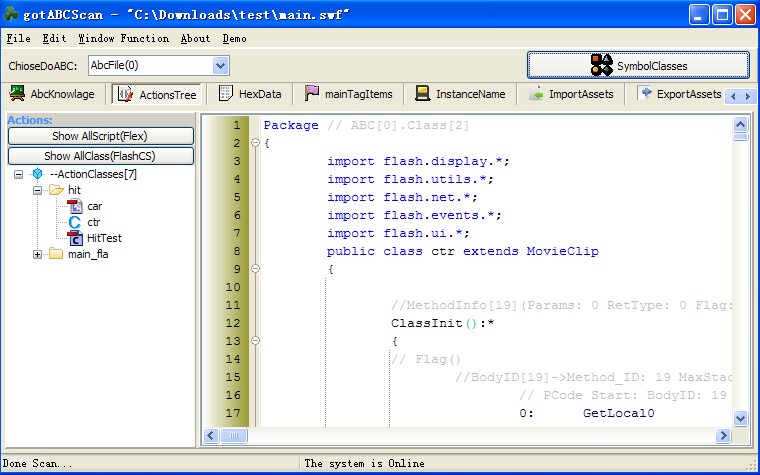Click code editor scroll up arrow
The width and height of the screenshot is (760, 475).
[x=740, y=125]
